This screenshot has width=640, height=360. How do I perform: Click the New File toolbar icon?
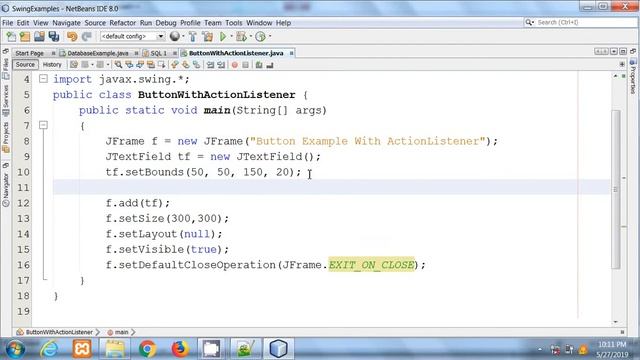[11, 36]
